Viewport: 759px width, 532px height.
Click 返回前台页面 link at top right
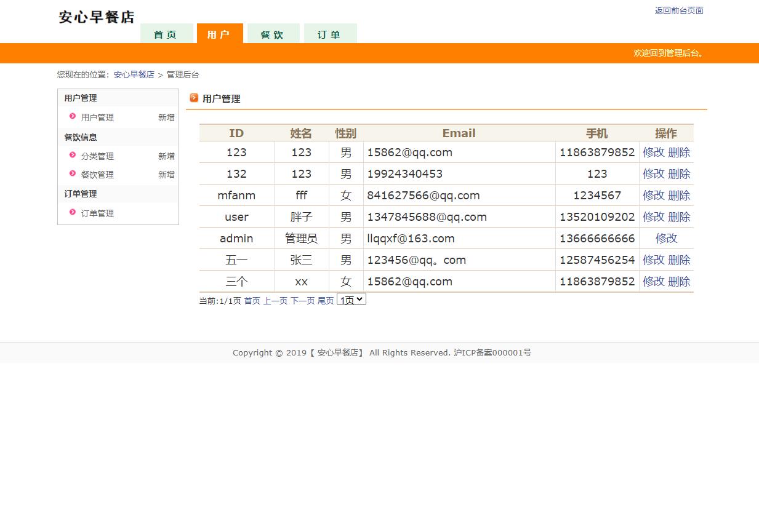678,10
